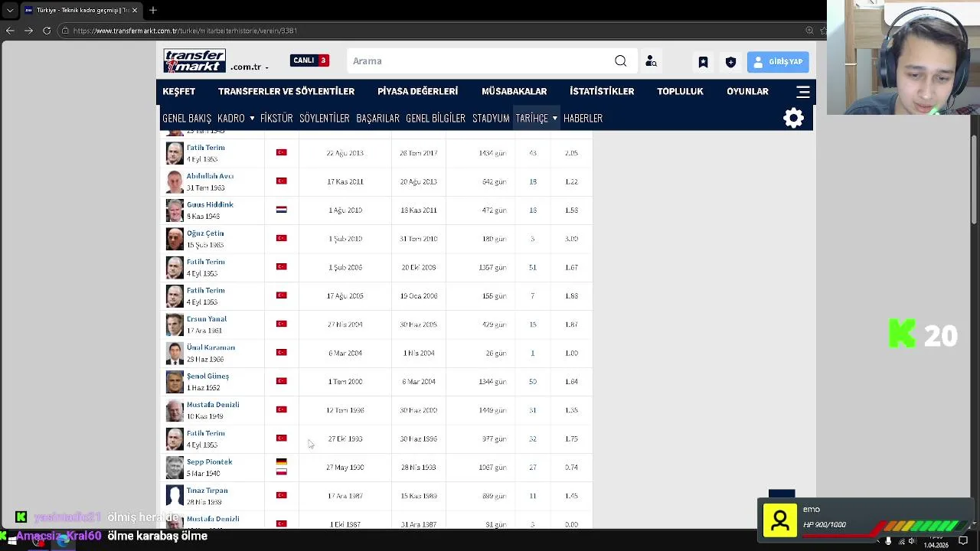Image resolution: width=980 pixels, height=551 pixels.
Task: Click the site info icon before the URL
Action: [x=65, y=31]
